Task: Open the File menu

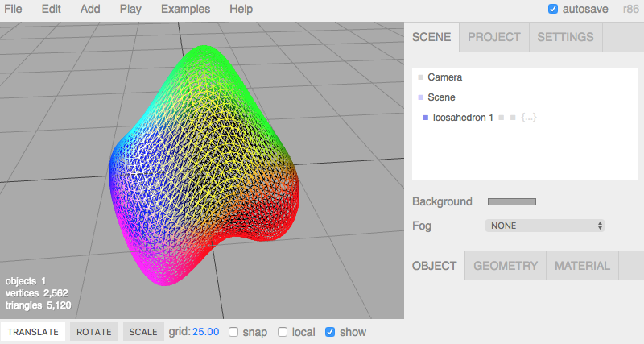Action: point(13,9)
